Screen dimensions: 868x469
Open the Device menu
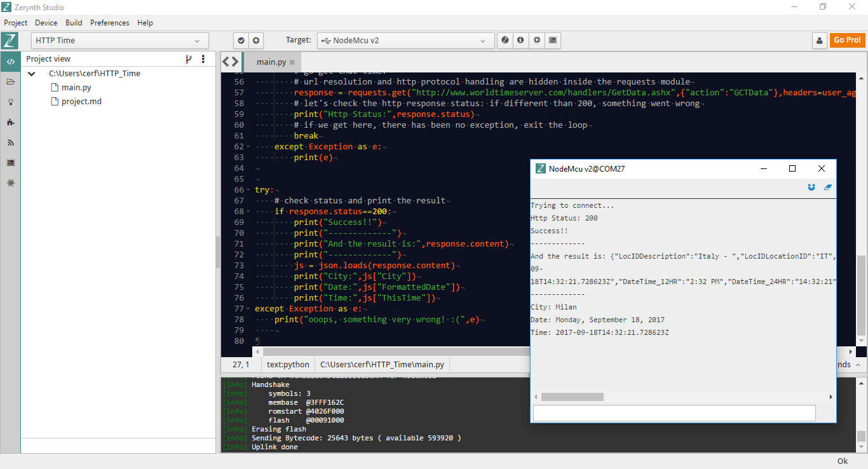click(x=46, y=23)
